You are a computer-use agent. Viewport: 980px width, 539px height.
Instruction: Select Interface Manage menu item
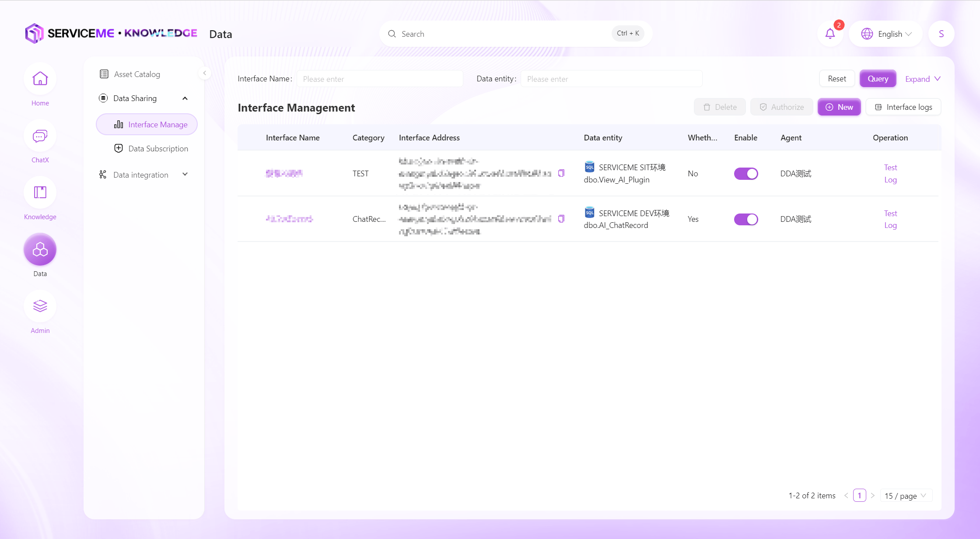[x=147, y=124]
